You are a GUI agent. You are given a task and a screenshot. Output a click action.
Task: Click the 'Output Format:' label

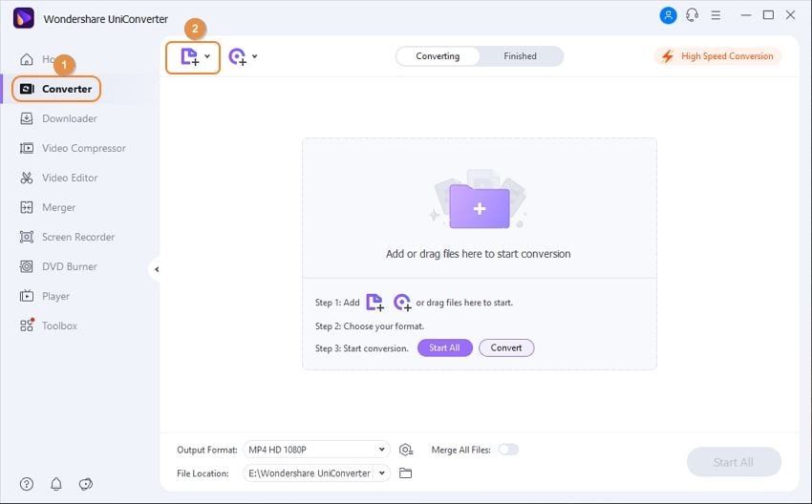pos(207,450)
